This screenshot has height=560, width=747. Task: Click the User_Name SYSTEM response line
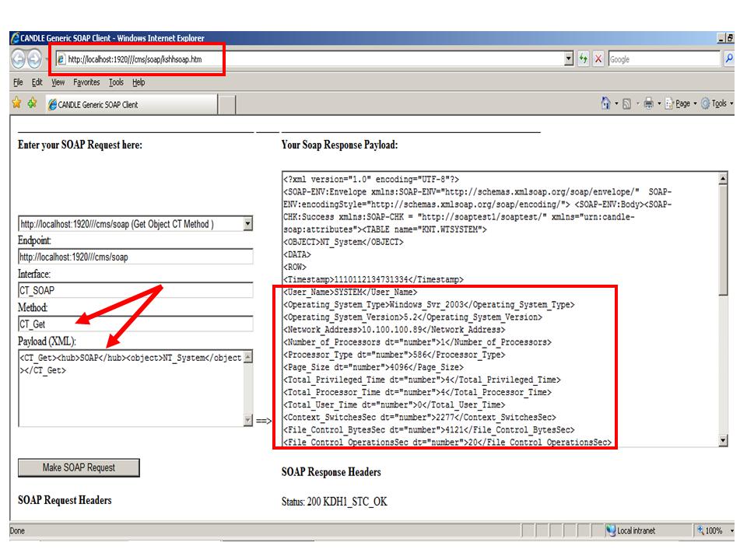(350, 292)
